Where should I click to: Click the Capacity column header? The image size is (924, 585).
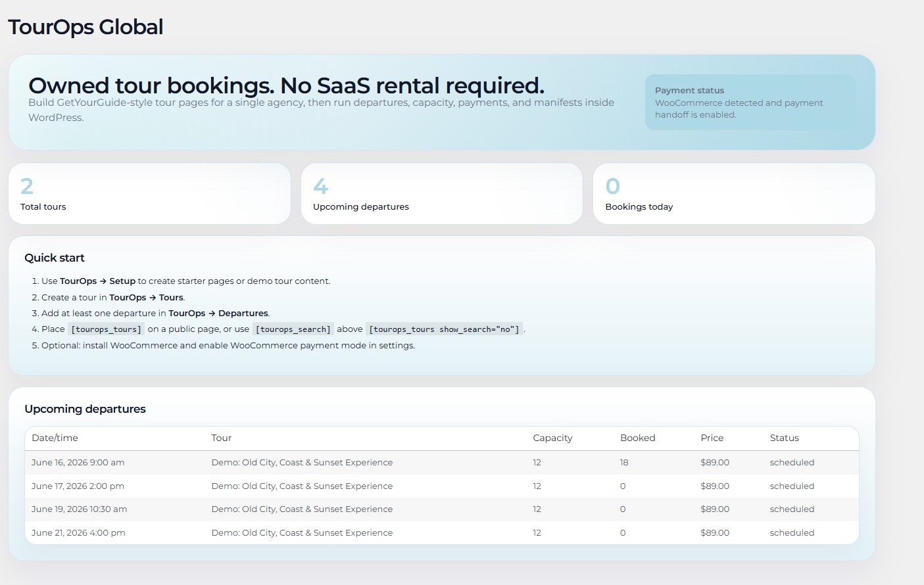pyautogui.click(x=552, y=438)
